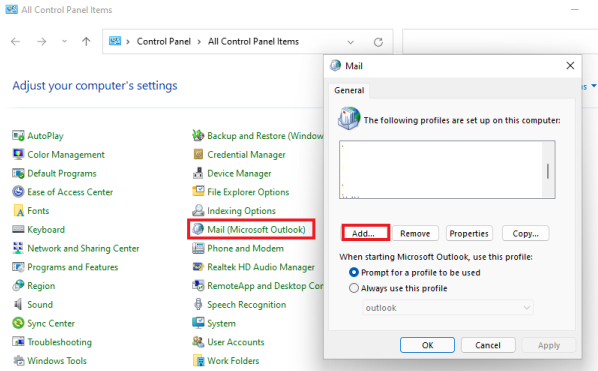Click File Explorer Options icon
This screenshot has width=598, height=371.
pos(198,191)
